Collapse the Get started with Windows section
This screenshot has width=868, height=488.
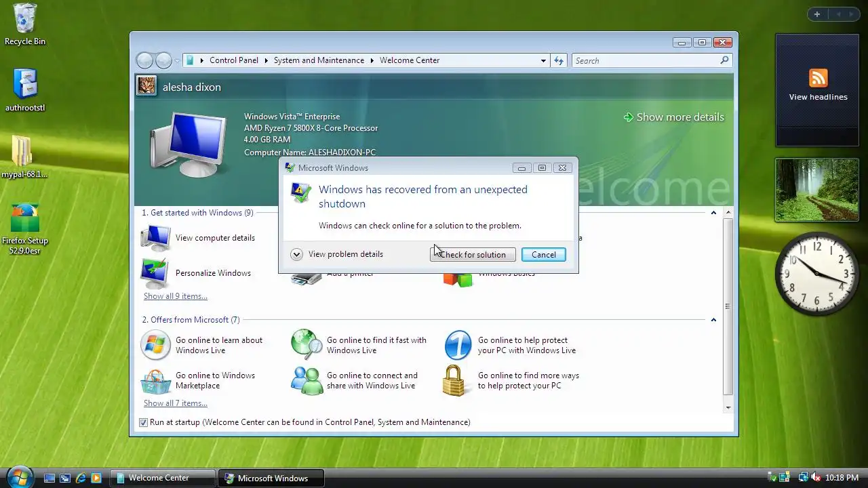(x=713, y=213)
